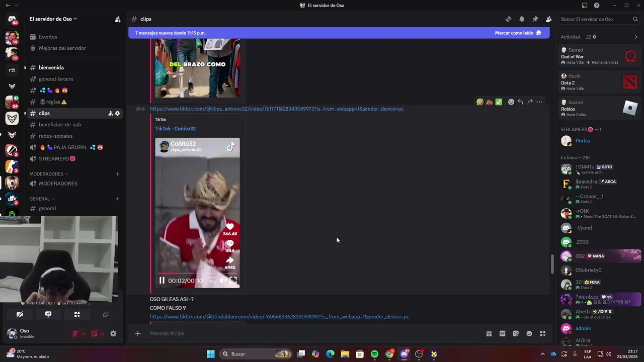Open Windows Start menu

click(x=211, y=354)
